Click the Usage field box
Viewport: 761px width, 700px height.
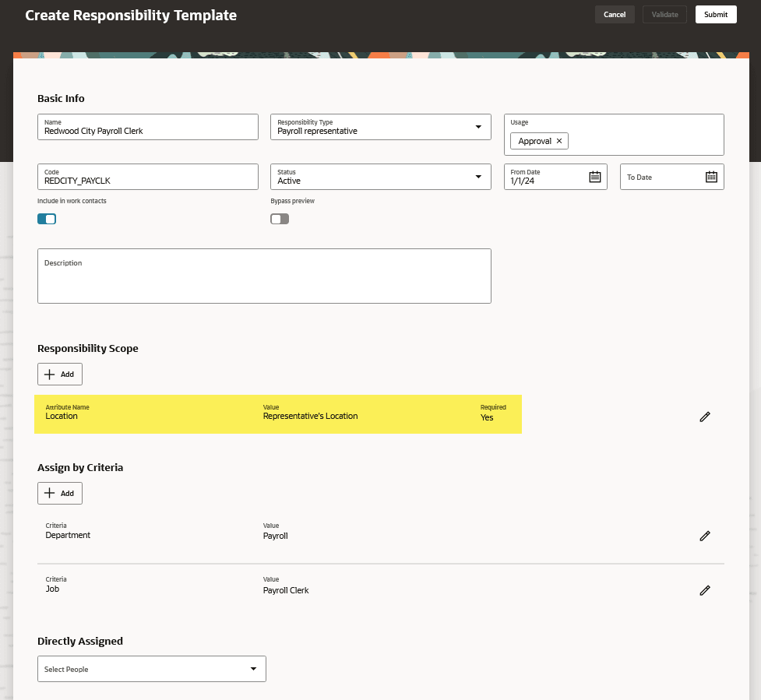[x=614, y=135]
